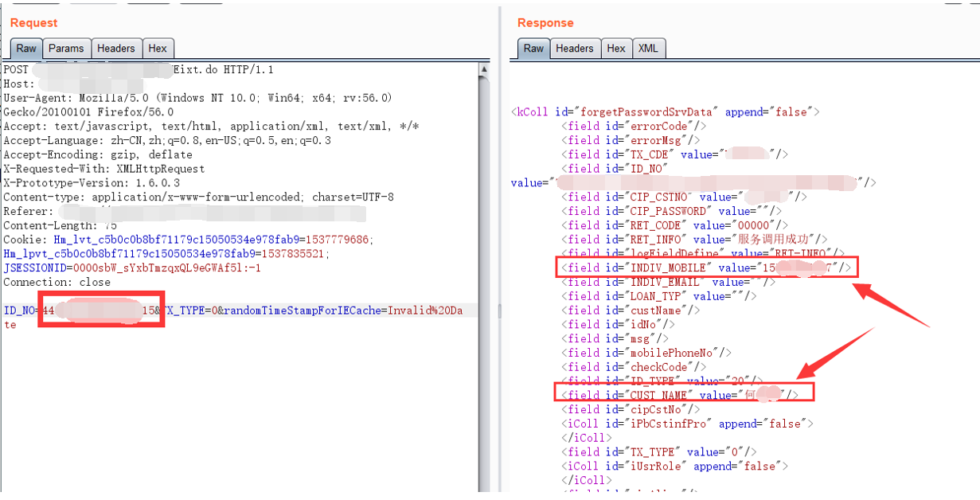Click the divider handle between request and response
The height and width of the screenshot is (500, 980).
(499, 311)
